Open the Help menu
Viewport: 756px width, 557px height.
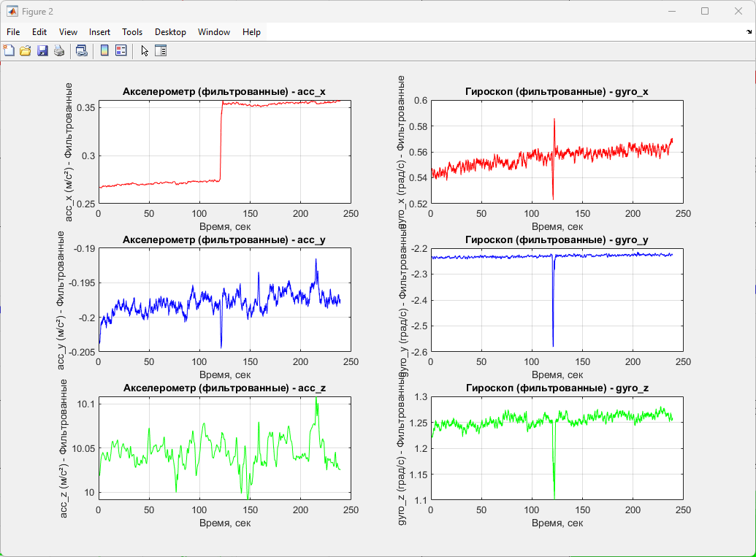pyautogui.click(x=251, y=32)
